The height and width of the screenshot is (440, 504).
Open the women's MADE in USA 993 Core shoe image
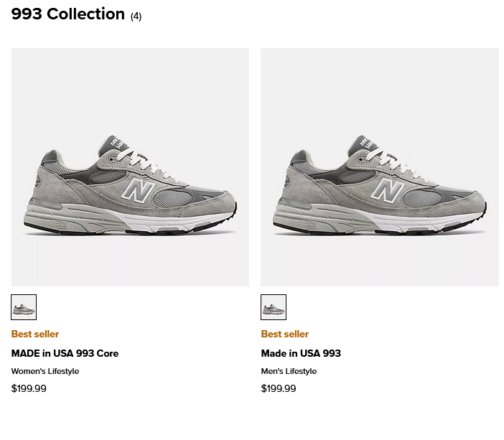[x=130, y=167]
